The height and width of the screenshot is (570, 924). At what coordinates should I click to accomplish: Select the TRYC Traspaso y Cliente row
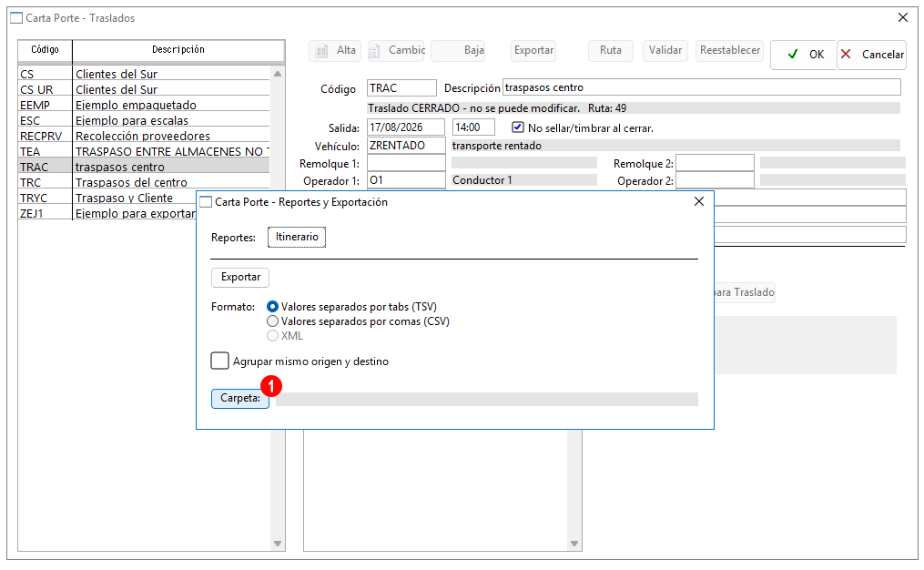pyautogui.click(x=107, y=198)
